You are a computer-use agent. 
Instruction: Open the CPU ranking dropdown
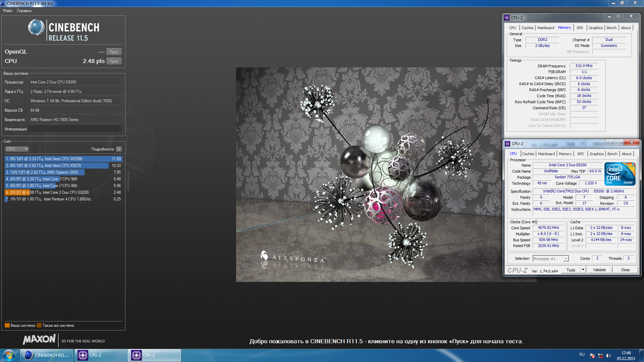click(x=17, y=149)
